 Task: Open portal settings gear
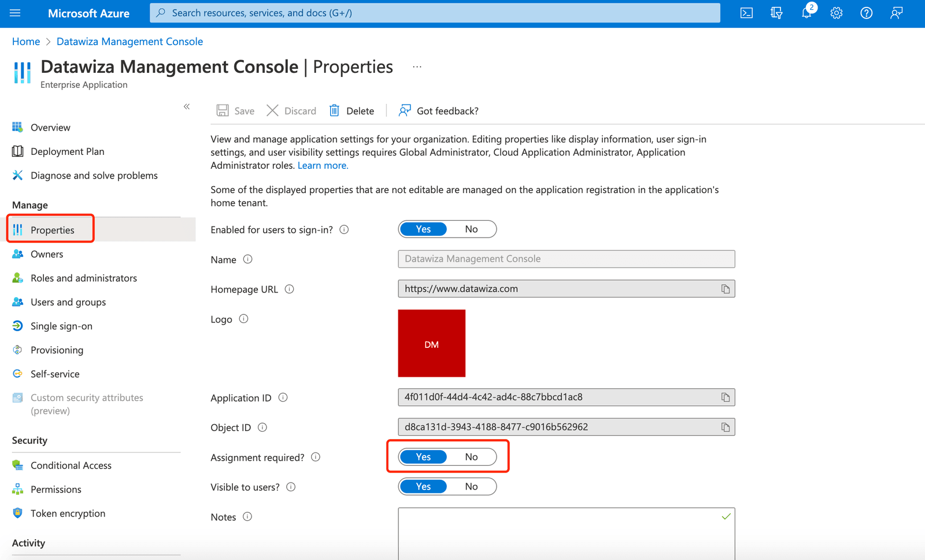[837, 13]
